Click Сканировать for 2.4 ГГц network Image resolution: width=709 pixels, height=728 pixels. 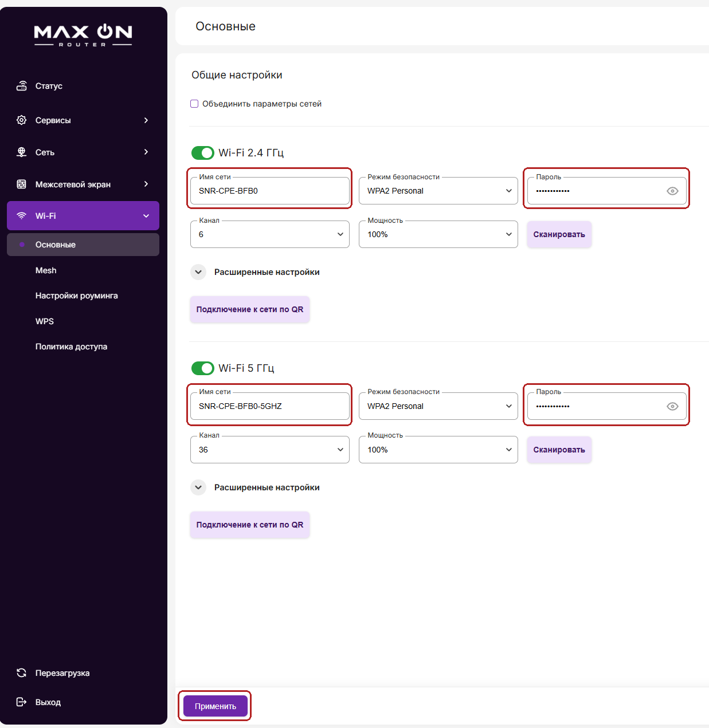(x=559, y=234)
